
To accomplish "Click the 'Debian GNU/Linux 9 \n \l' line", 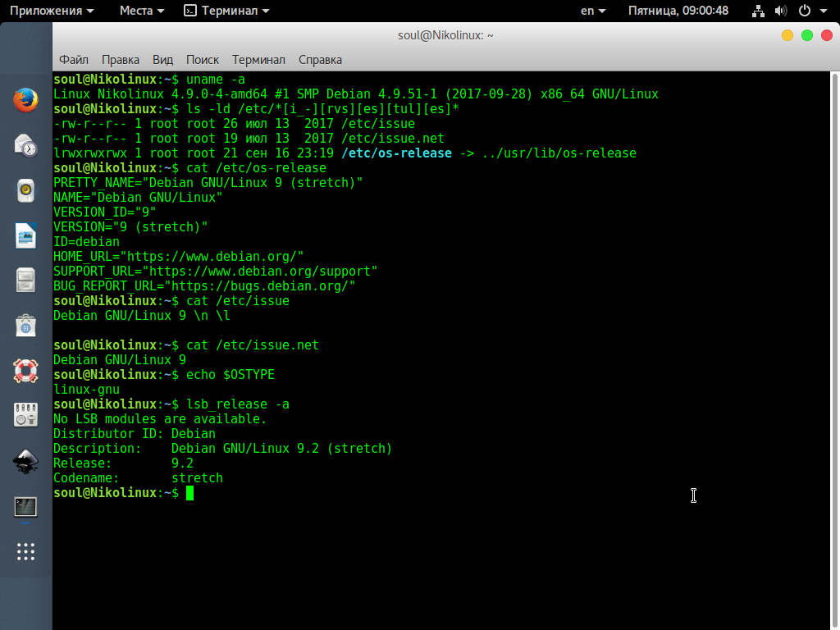I will coord(141,316).
